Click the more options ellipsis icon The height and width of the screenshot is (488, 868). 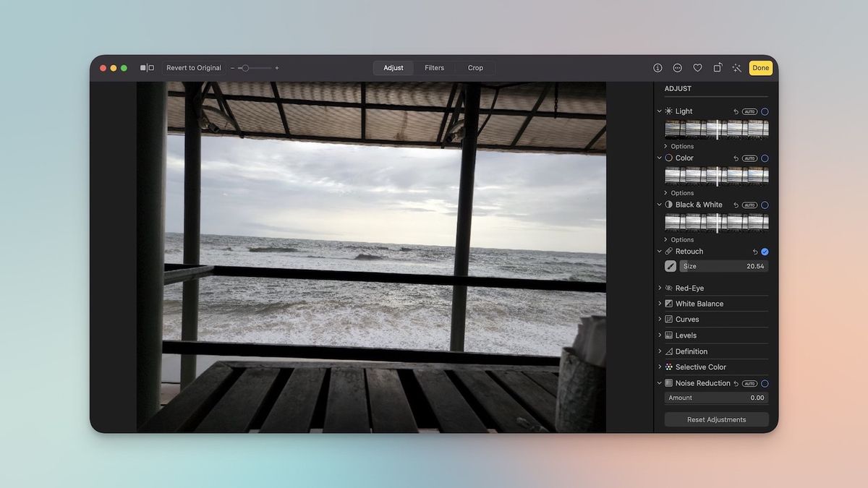[678, 67]
